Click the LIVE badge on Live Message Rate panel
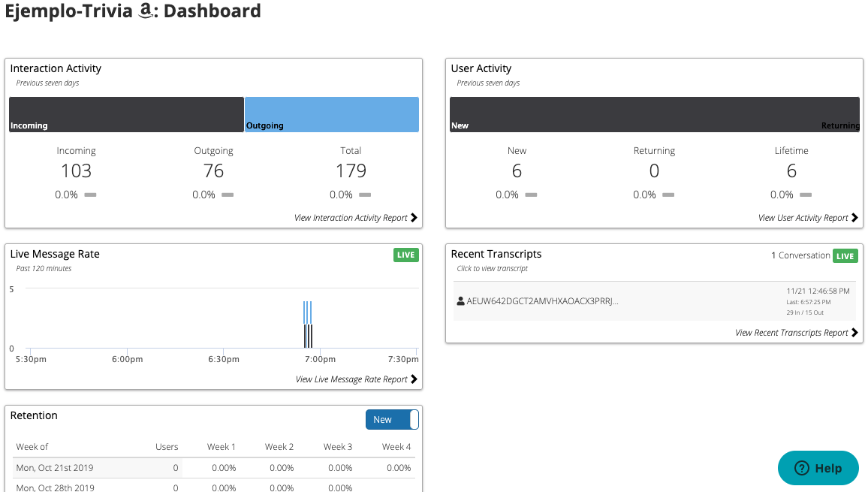The height and width of the screenshot is (492, 868). (x=405, y=255)
